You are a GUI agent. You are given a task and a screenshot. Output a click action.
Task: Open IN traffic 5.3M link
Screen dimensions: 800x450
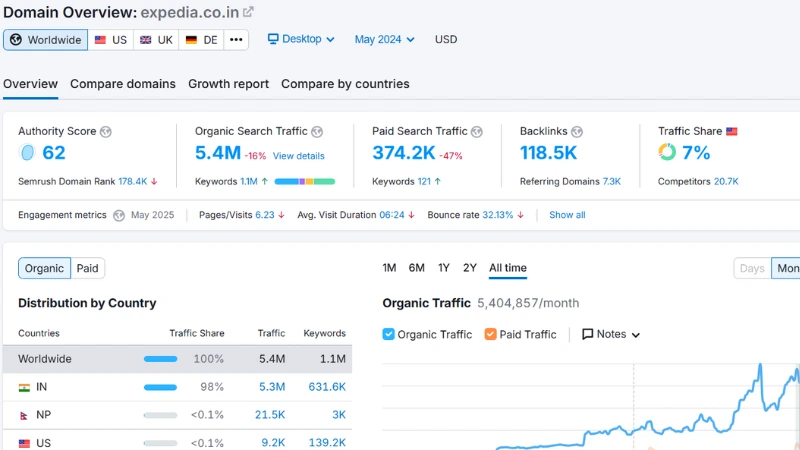click(x=272, y=387)
